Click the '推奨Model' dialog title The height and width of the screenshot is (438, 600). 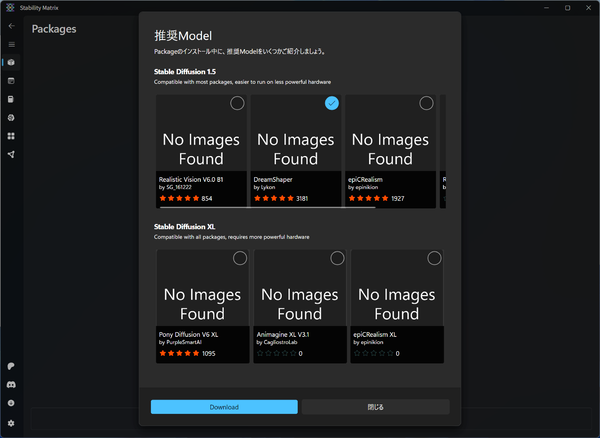pyautogui.click(x=183, y=36)
